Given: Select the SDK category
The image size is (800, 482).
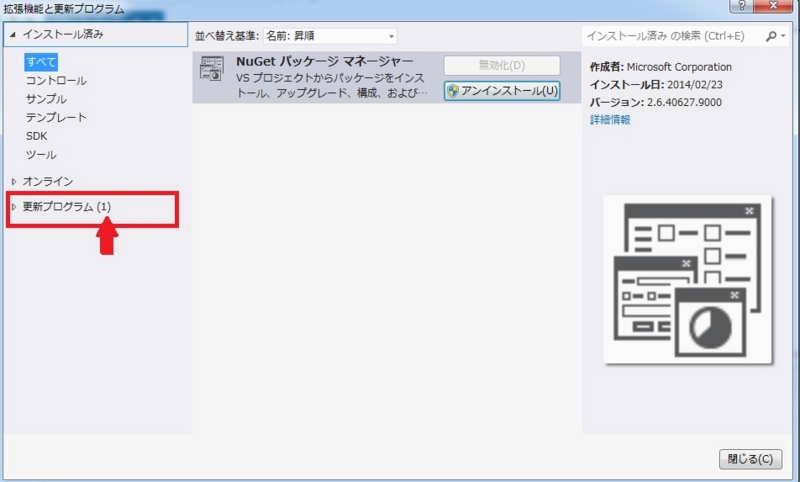Looking at the screenshot, I should [36, 136].
